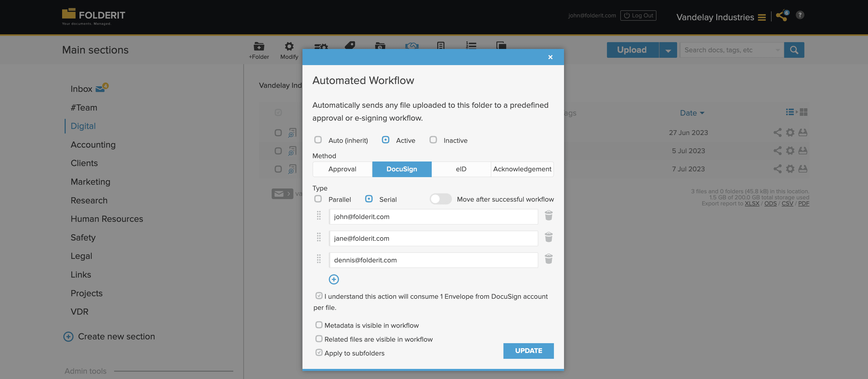The width and height of the screenshot is (868, 379).
Task: Select the Auto (inherit) option
Action: [x=318, y=140]
